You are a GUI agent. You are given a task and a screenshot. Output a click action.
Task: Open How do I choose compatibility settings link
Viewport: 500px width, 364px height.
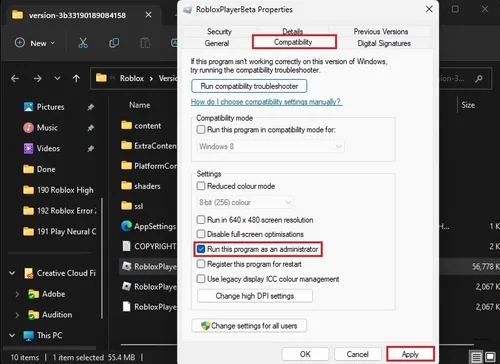click(266, 102)
